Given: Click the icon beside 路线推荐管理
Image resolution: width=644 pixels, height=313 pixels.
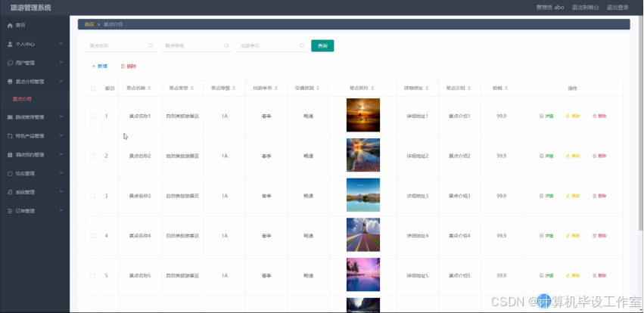Looking at the screenshot, I should click(x=11, y=117).
